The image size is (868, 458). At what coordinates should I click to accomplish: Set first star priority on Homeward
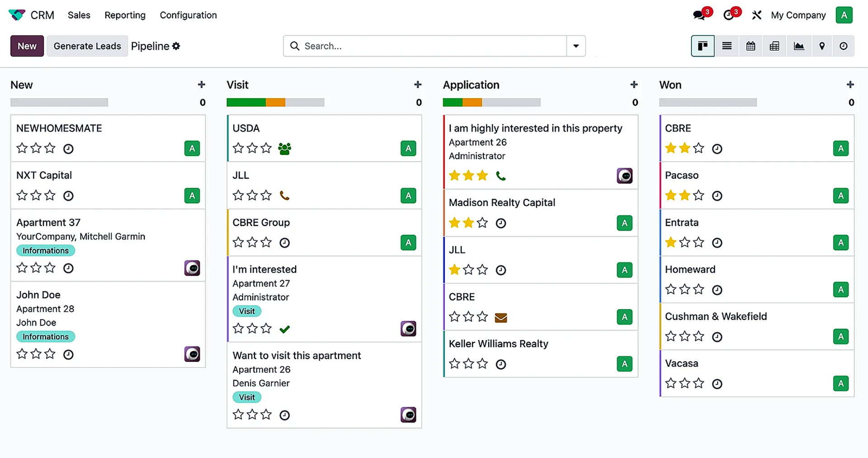[671, 290]
